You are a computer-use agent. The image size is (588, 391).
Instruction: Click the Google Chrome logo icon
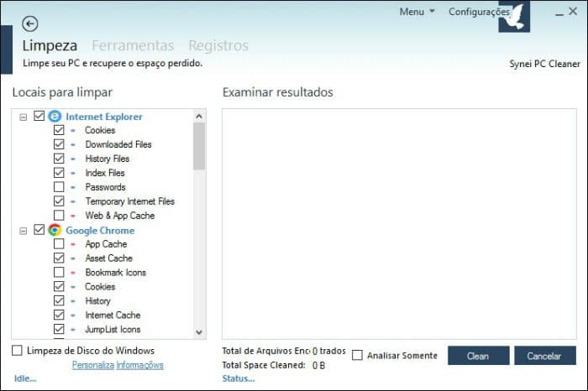pos(55,230)
